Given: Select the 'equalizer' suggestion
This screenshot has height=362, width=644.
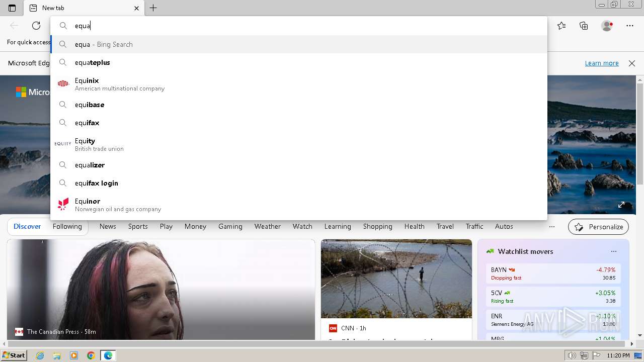Looking at the screenshot, I should [299, 165].
